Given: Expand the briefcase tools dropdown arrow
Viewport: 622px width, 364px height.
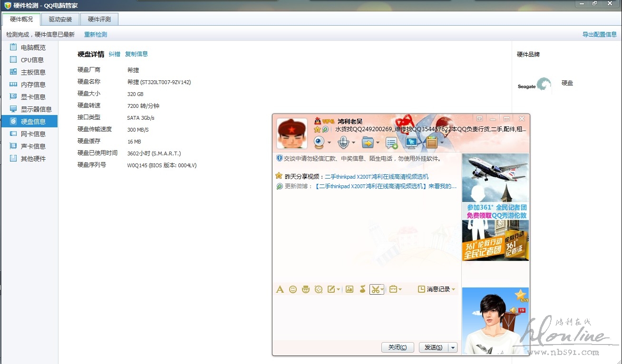Looking at the screenshot, I should [x=400, y=289].
